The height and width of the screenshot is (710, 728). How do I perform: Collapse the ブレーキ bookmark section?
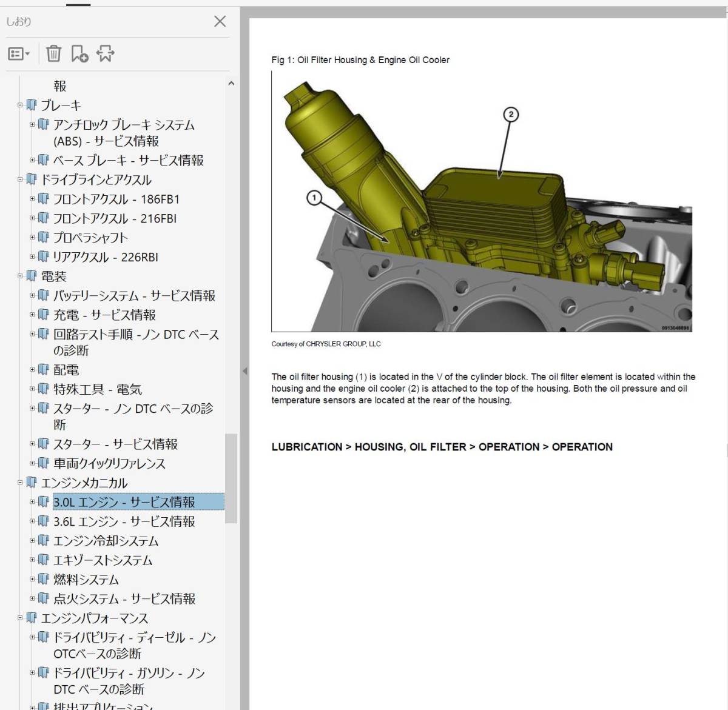pyautogui.click(x=20, y=105)
